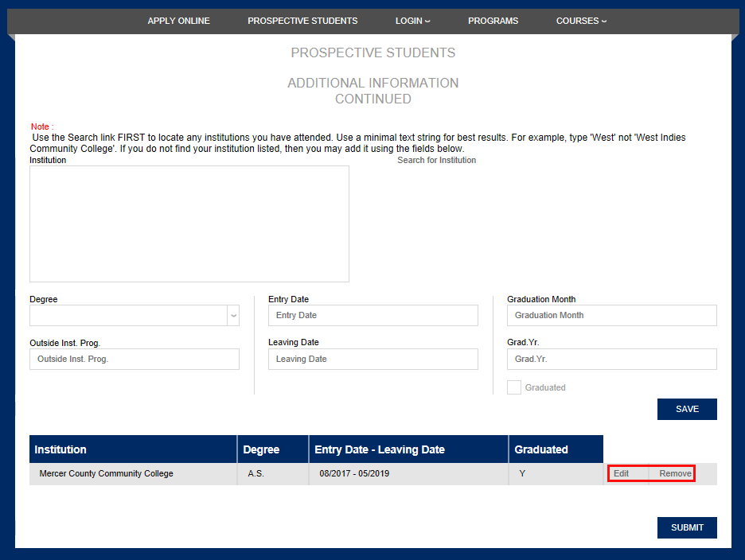This screenshot has height=560, width=745.
Task: Expand the COURSES menu
Action: [580, 21]
